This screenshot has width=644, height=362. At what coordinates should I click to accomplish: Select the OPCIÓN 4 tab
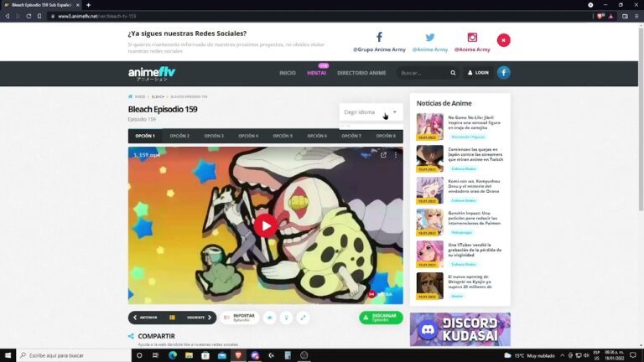248,136
